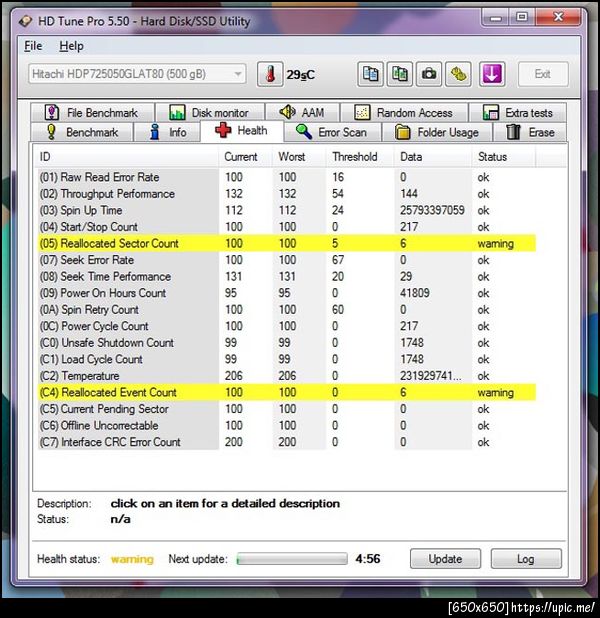Select the (08) Seek Time Performance row

pos(287,277)
